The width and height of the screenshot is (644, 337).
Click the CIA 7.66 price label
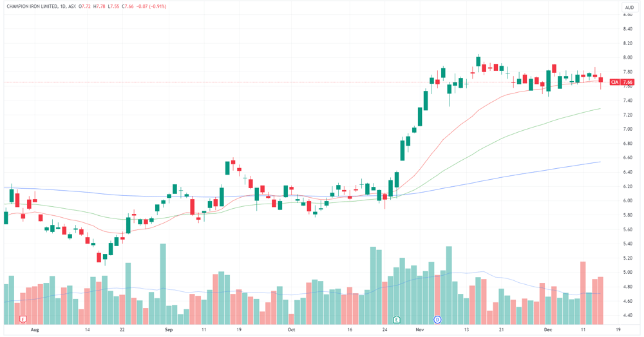pos(622,82)
